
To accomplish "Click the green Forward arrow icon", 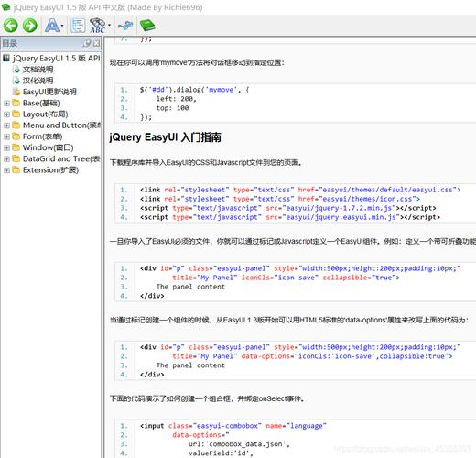I will click(30, 26).
